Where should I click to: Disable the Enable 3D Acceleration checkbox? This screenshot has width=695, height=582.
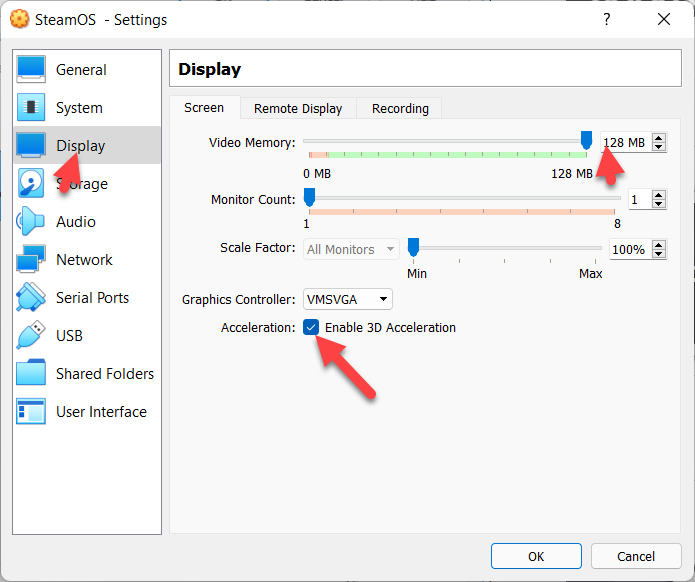point(311,328)
